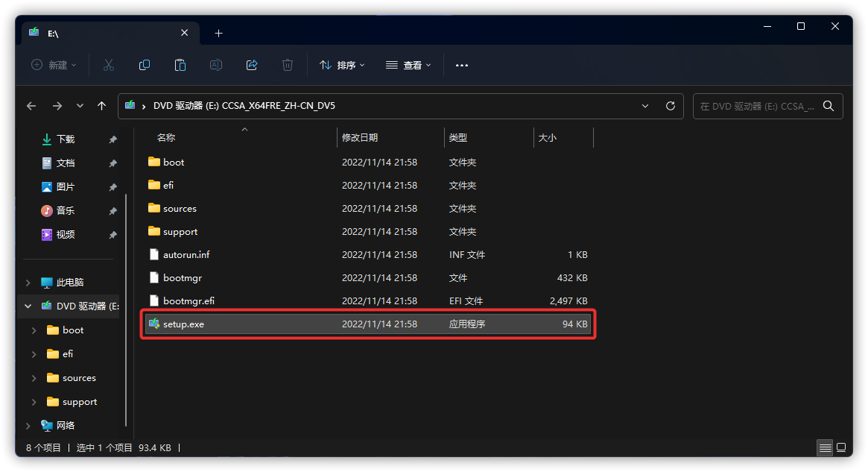Viewport: 868px width, 472px height.
Task: Select the setup.exe application file
Action: pos(183,324)
